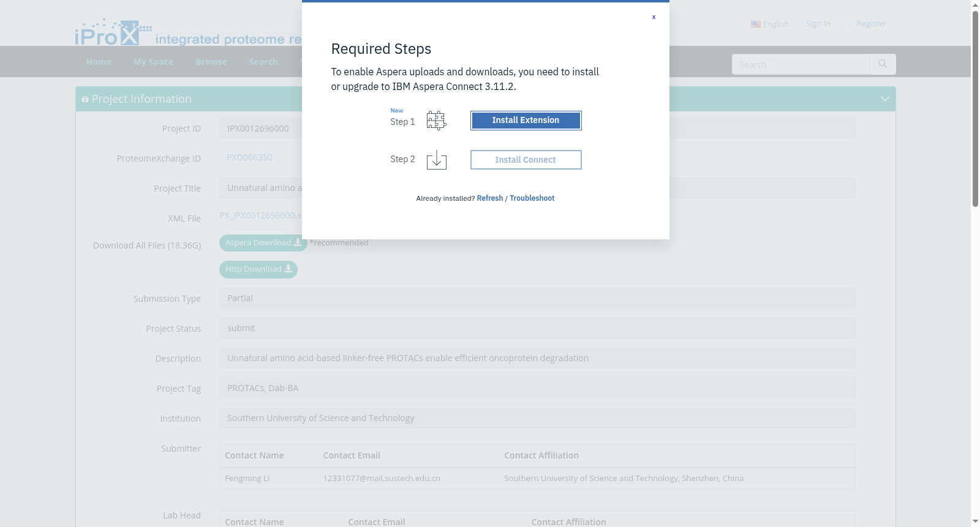
Task: Click the Project Status field showing submit
Action: tap(537, 328)
